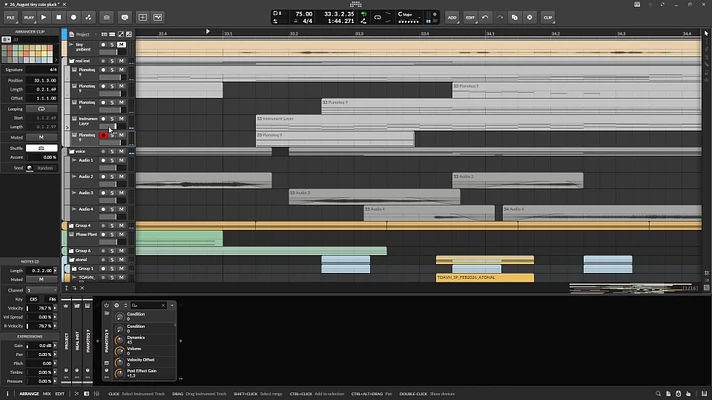
Task: Mute the Instrument Layer track
Action: click(121, 119)
